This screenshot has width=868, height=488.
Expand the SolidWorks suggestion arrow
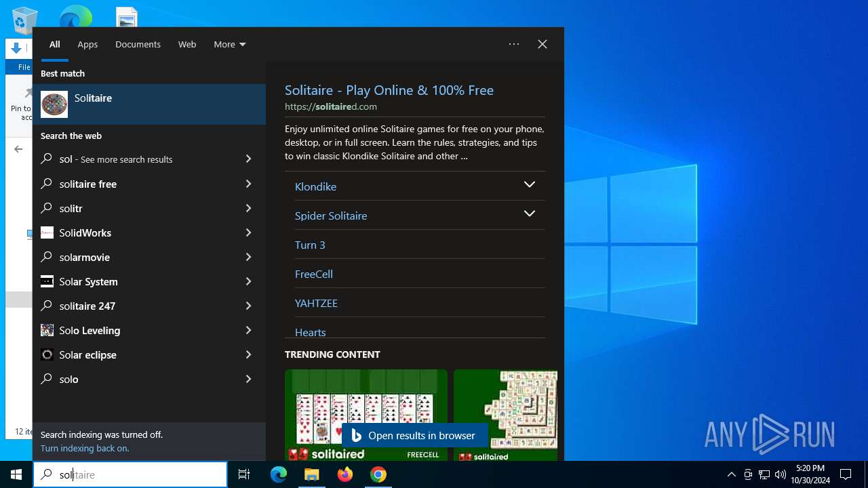click(x=248, y=232)
